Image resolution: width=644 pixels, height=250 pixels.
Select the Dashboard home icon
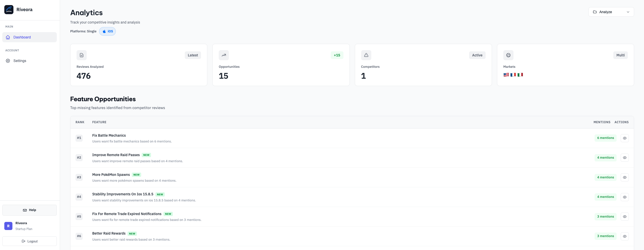(8, 37)
